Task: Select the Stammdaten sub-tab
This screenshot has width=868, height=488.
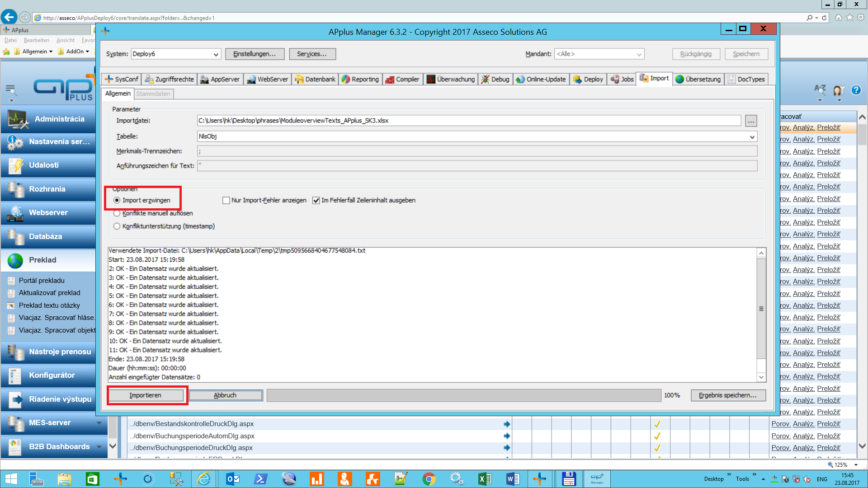Action: click(x=153, y=94)
